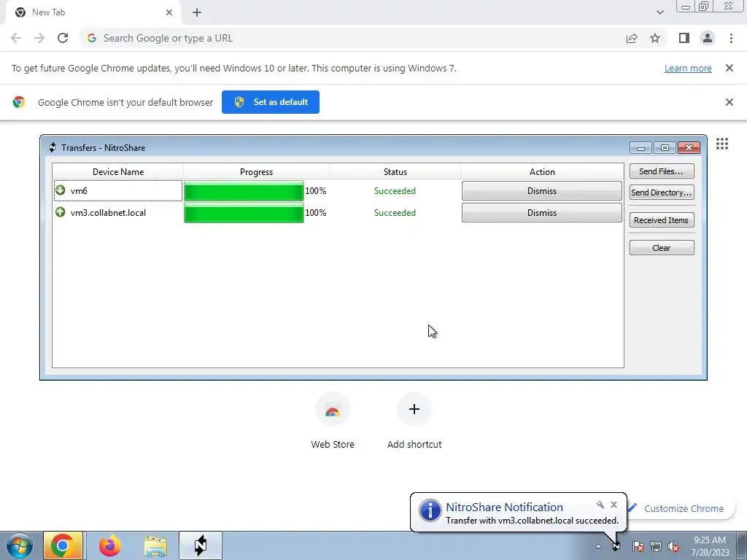
Task: Open the Google apps grid icon
Action: (x=721, y=144)
